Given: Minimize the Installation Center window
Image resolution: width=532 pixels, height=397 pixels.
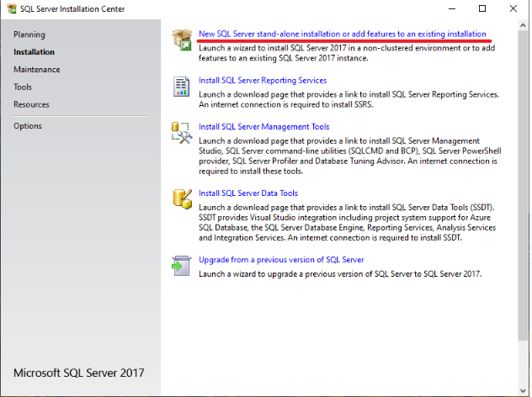Looking at the screenshot, I should 452,8.
